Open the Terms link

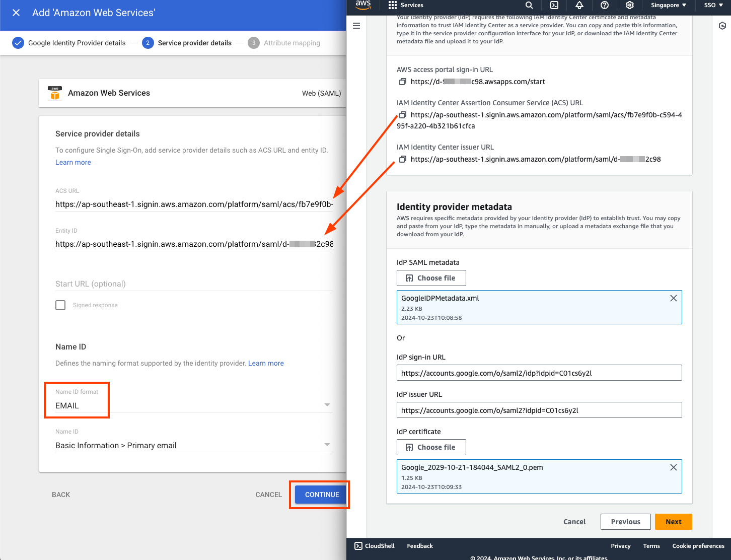[651, 546]
